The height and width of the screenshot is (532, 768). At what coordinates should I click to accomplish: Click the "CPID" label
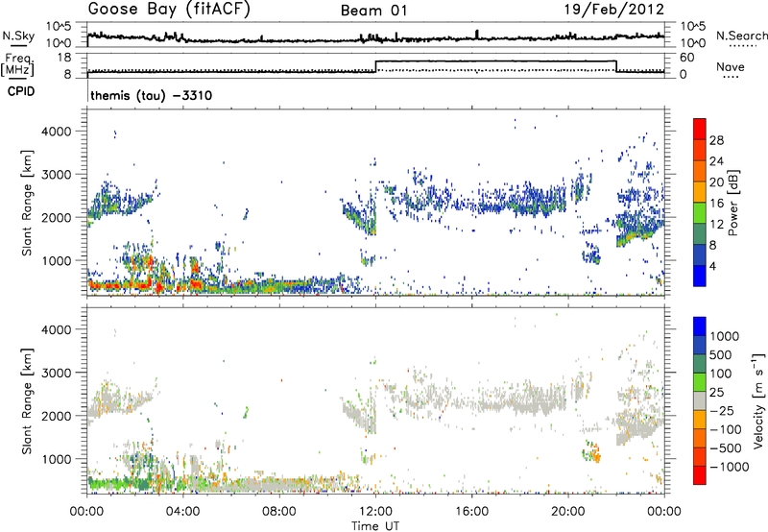coord(21,91)
